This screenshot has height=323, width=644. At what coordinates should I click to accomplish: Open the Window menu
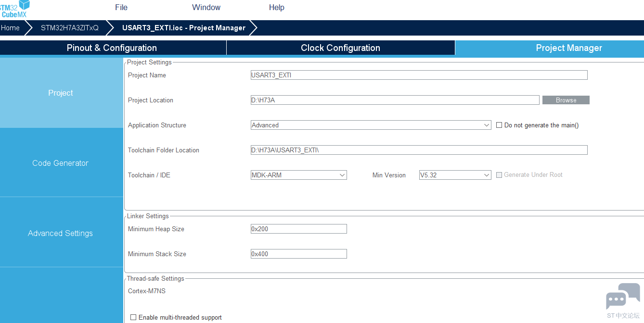point(206,7)
